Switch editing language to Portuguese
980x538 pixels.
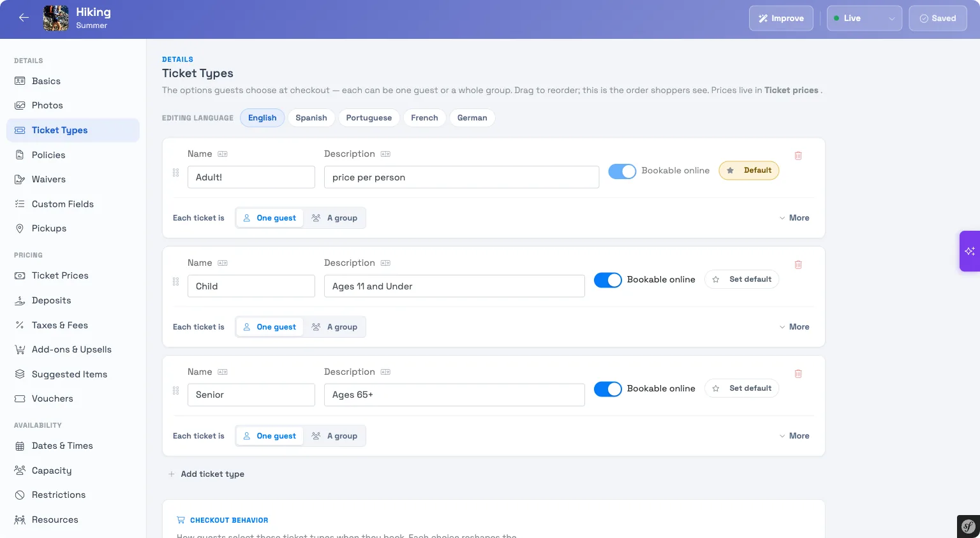[x=369, y=118]
